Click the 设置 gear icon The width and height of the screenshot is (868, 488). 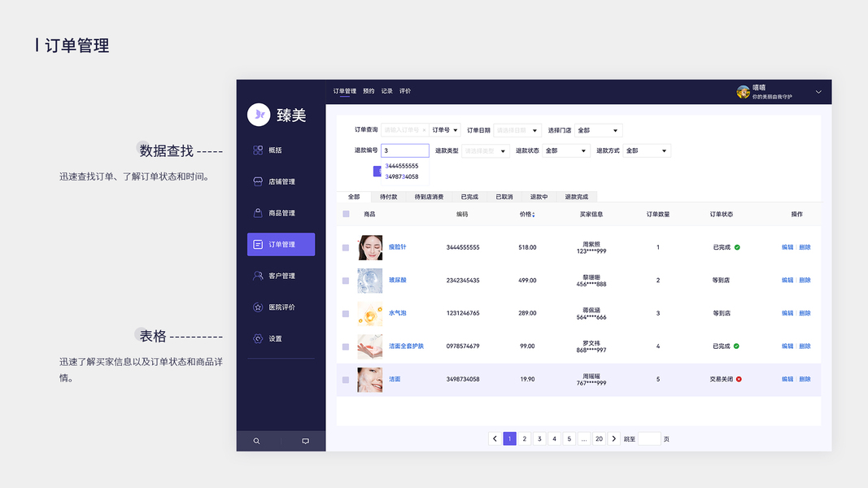(258, 338)
